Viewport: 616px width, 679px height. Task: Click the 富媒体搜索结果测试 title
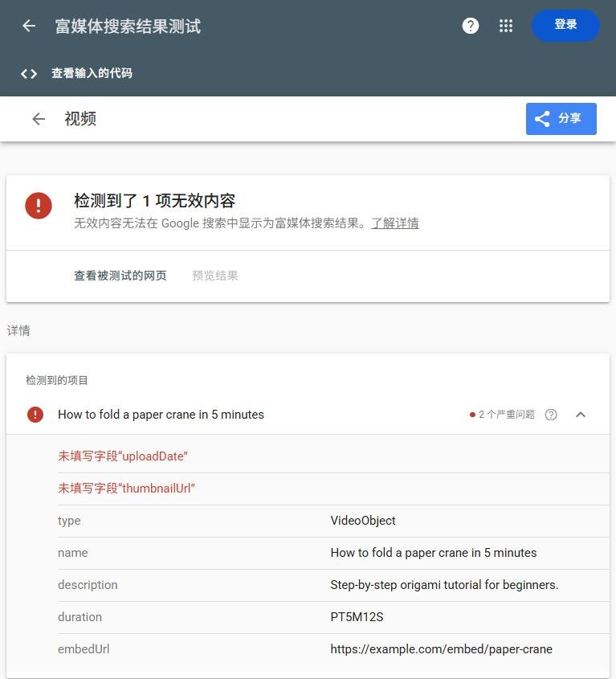129,27
